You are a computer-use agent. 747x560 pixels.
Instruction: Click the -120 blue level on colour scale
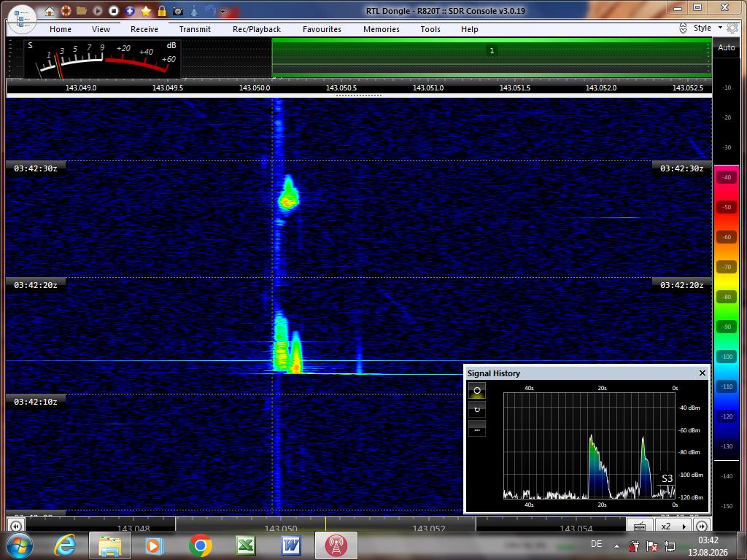(727, 416)
